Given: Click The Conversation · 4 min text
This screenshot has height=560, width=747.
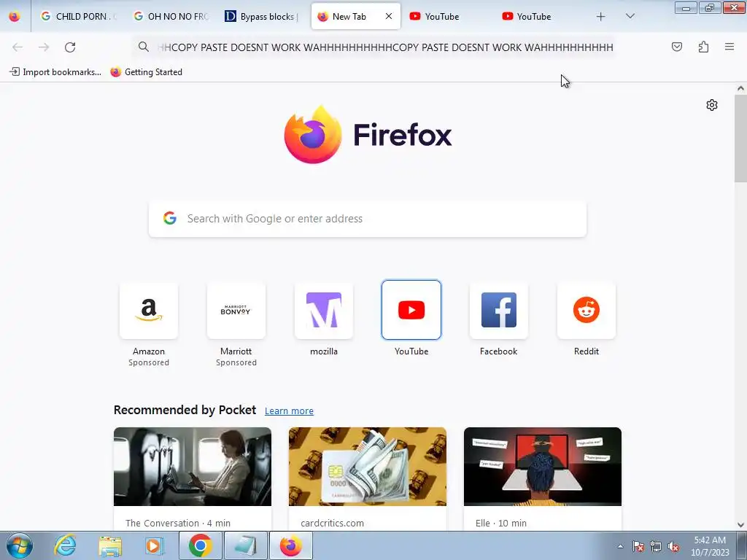Looking at the screenshot, I should pos(178,523).
